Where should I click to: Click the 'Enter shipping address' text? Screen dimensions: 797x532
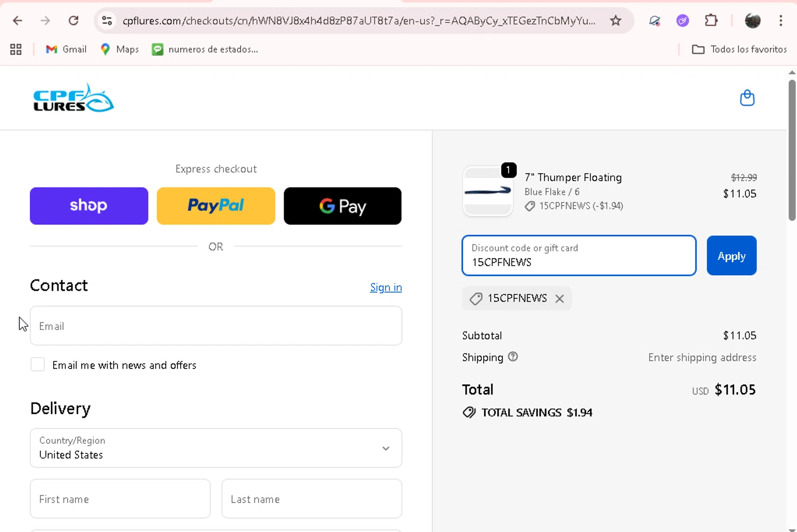(702, 358)
